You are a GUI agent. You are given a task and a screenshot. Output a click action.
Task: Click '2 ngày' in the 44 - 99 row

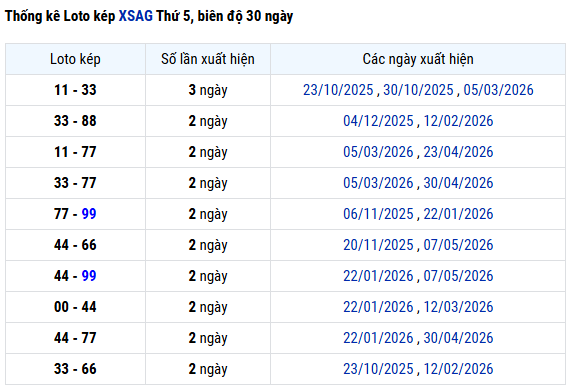coord(208,276)
